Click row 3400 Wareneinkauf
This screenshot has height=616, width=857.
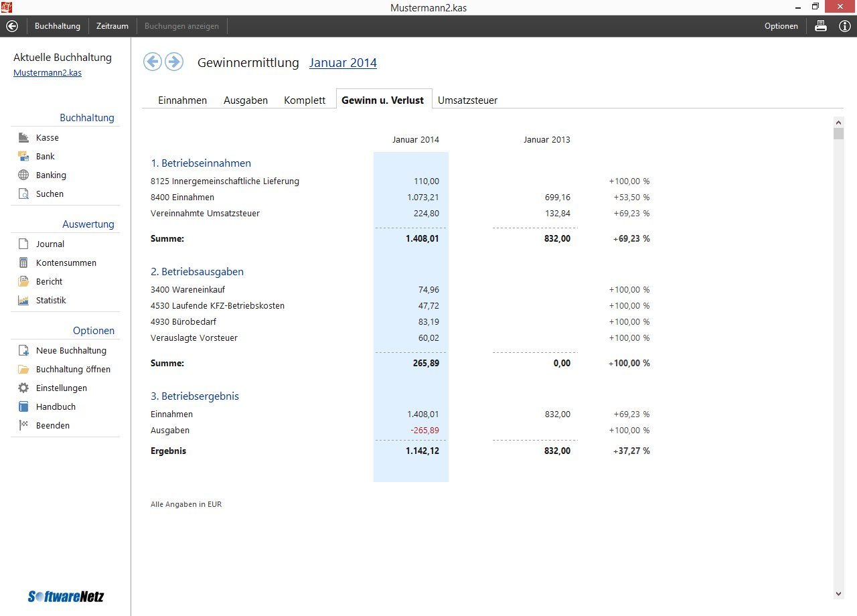point(400,290)
